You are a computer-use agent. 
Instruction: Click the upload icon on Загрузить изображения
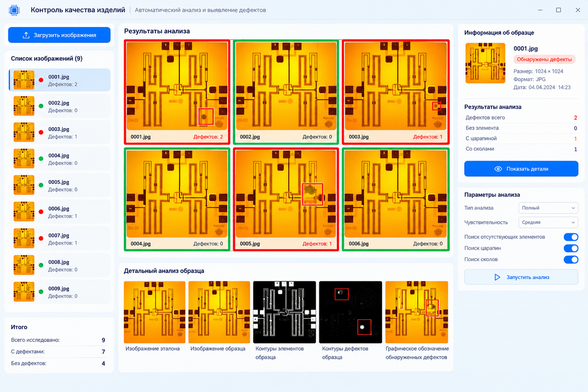[26, 35]
